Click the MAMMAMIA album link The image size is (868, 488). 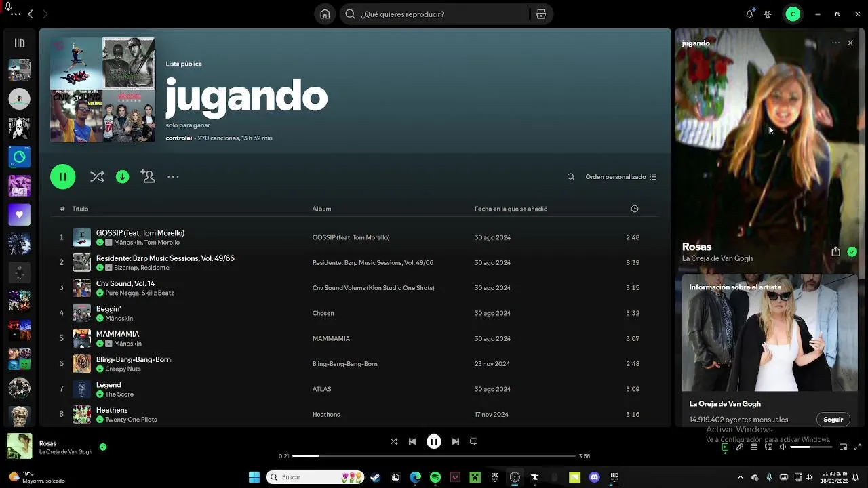[331, 338]
